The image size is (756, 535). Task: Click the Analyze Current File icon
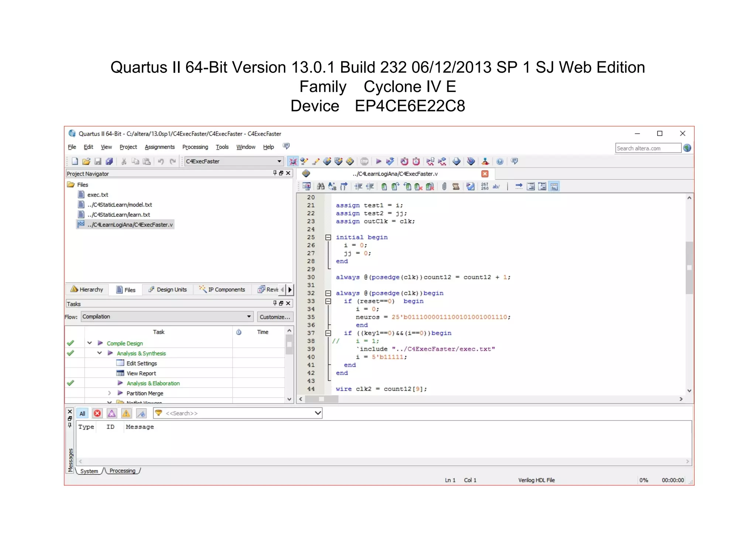[470, 186]
